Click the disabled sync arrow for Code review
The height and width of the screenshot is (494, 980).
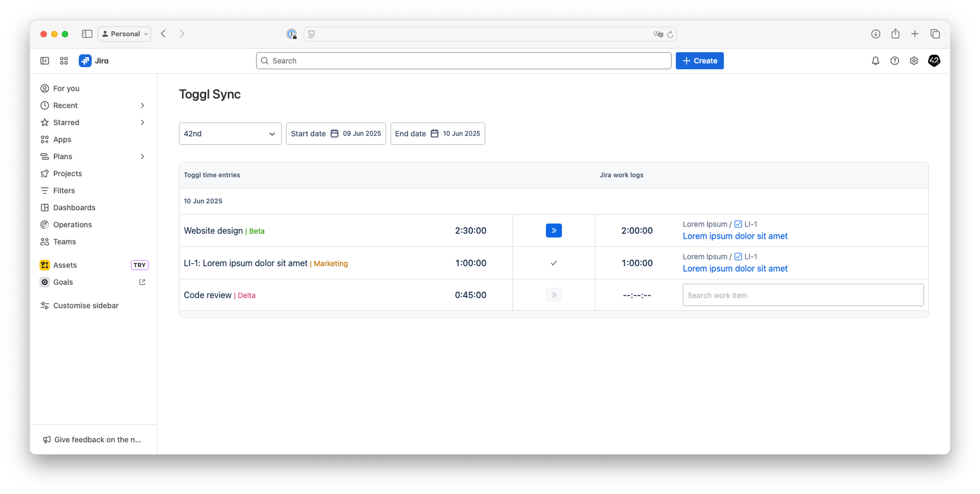click(554, 295)
